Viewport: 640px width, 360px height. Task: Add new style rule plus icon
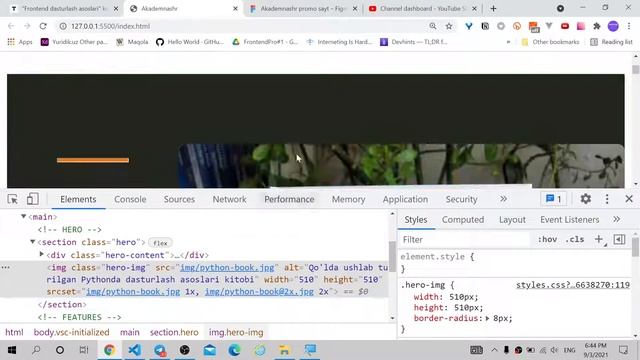point(599,239)
